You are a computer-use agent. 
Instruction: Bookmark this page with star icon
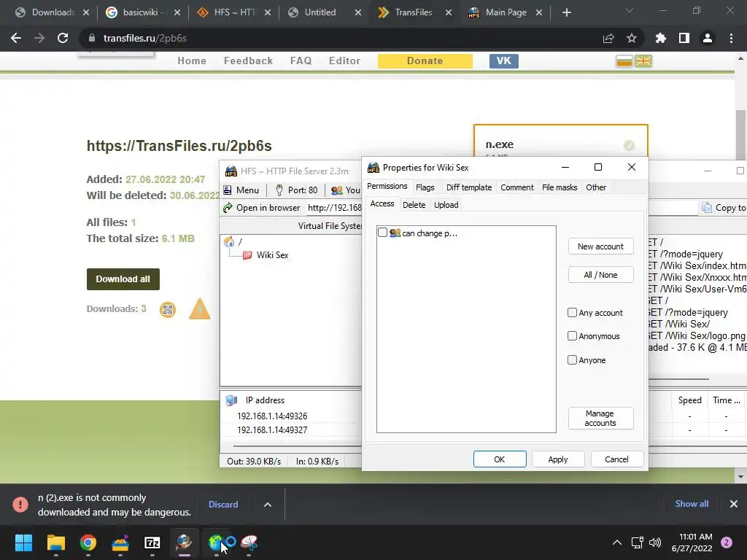coord(632,38)
